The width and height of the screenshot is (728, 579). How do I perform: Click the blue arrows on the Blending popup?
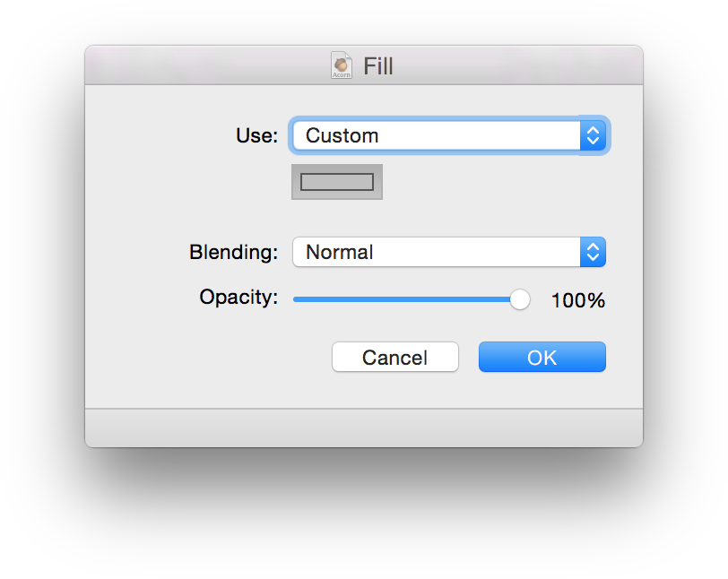point(592,253)
